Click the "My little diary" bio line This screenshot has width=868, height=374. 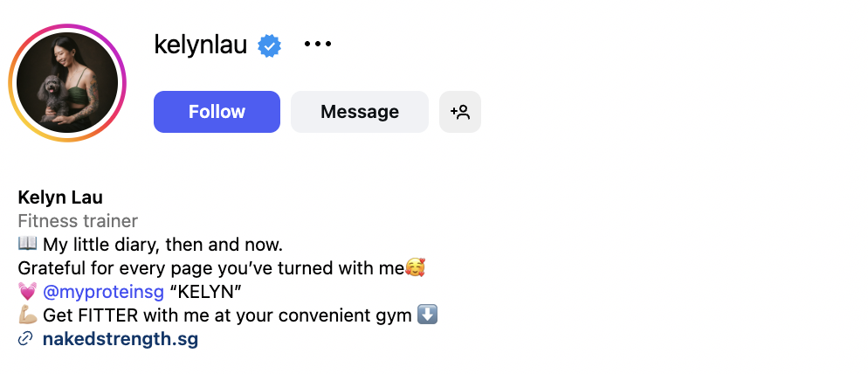tap(162, 245)
